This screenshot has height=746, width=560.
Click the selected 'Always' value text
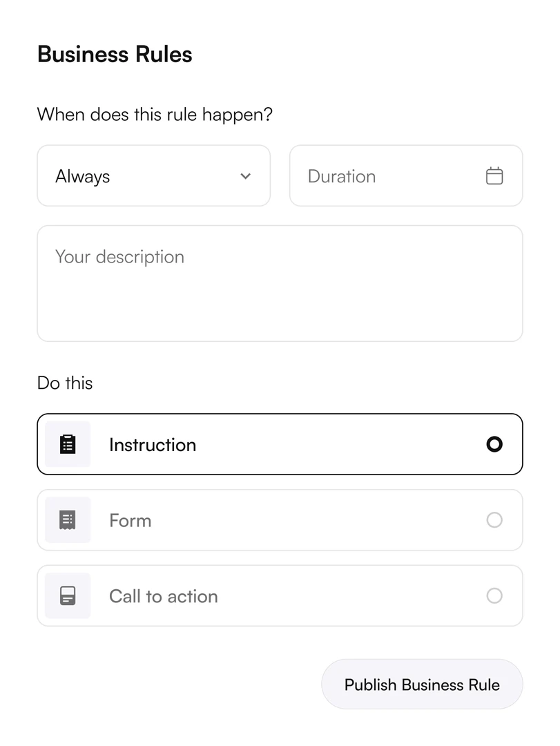coord(83,177)
